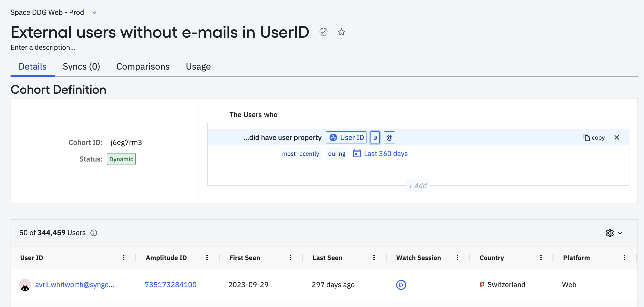Screen dimensions: 644x307
Task: Switch to the Syncs (0) tab
Action: [81, 67]
